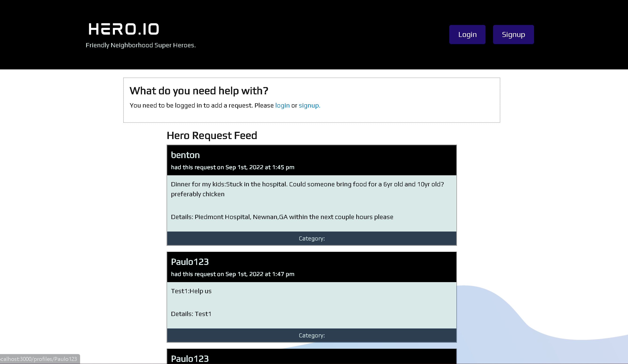Click the 1:47 pm request timestamp
Screen dimensions: 628x364
pos(232,274)
